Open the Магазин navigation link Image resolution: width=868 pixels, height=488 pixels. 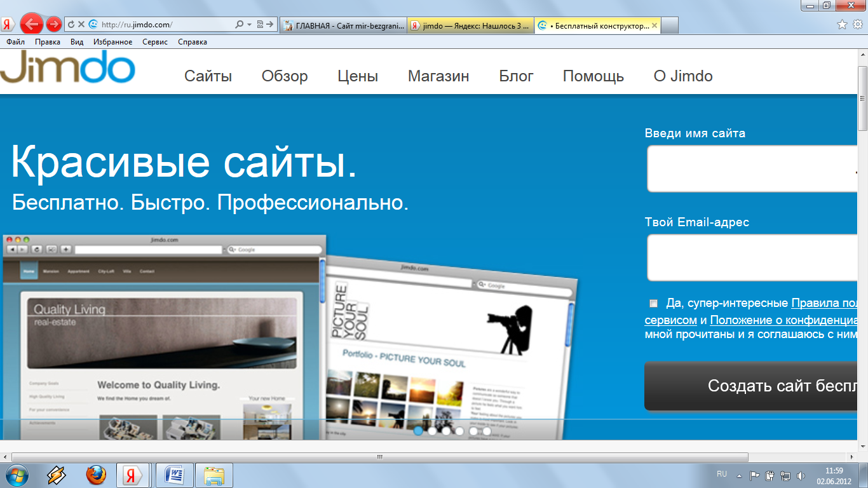pos(438,76)
